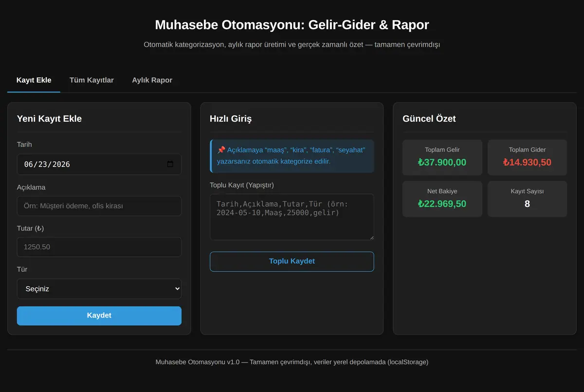Switch to the Kayıt Ekle tab
Viewport: 584px width, 392px height.
click(34, 80)
